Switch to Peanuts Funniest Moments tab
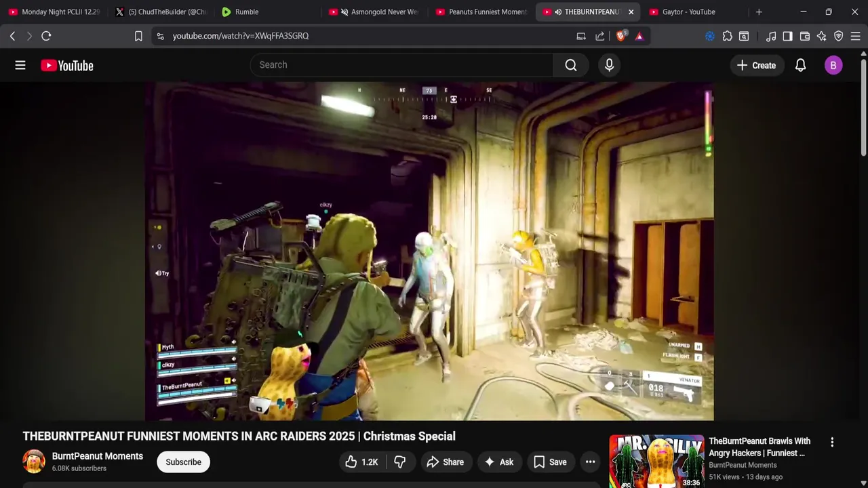 tap(481, 12)
